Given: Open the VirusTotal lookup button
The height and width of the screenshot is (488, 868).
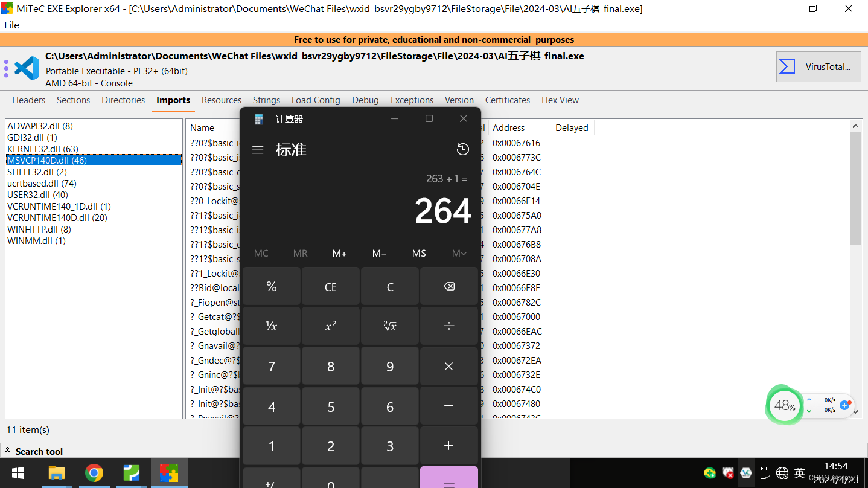Looking at the screenshot, I should click(x=819, y=66).
